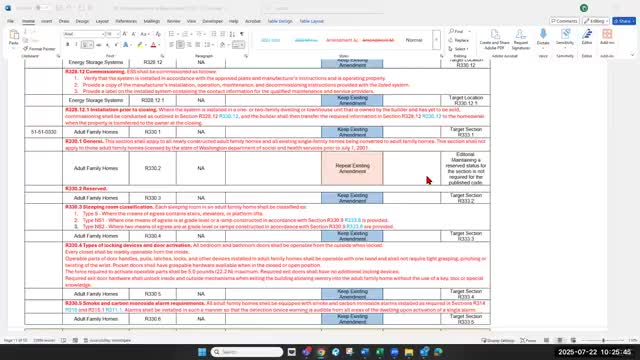This screenshot has width=640, height=360.
Task: Open Display Settings in status bar
Action: pyautogui.click(x=498, y=340)
